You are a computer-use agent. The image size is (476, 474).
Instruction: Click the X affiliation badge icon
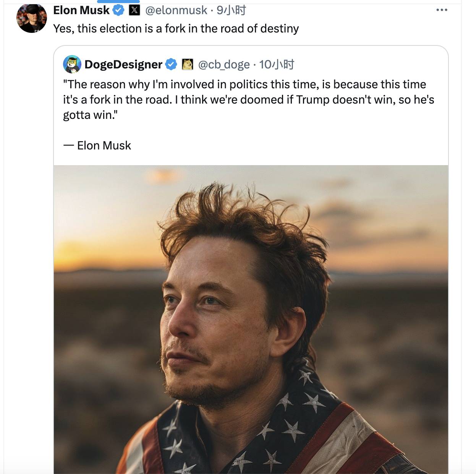tap(134, 10)
